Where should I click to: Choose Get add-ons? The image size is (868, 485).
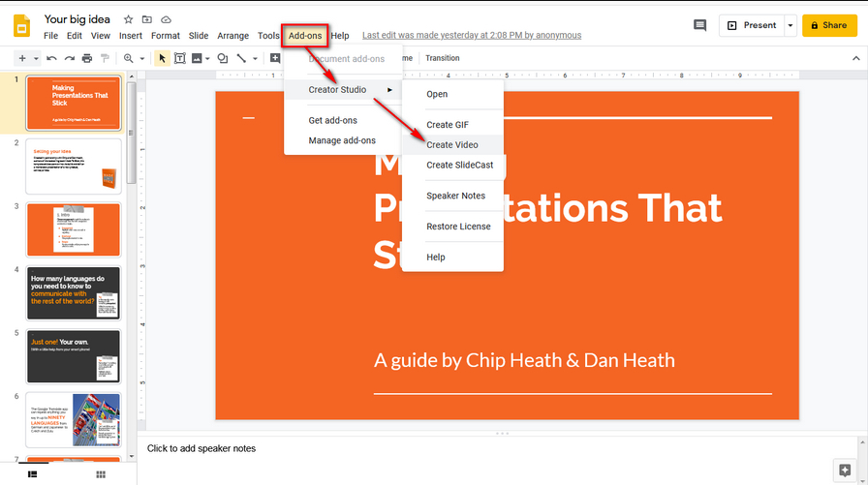tap(343, 120)
